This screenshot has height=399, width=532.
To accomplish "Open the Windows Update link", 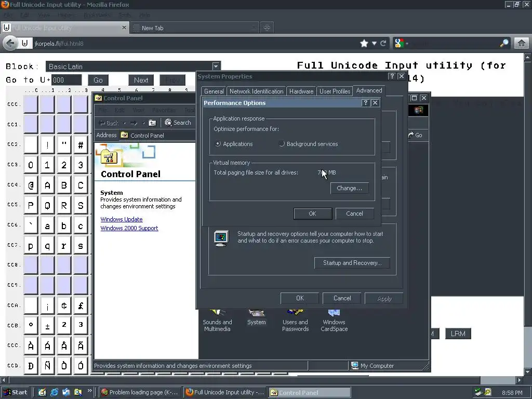I will pos(122,219).
